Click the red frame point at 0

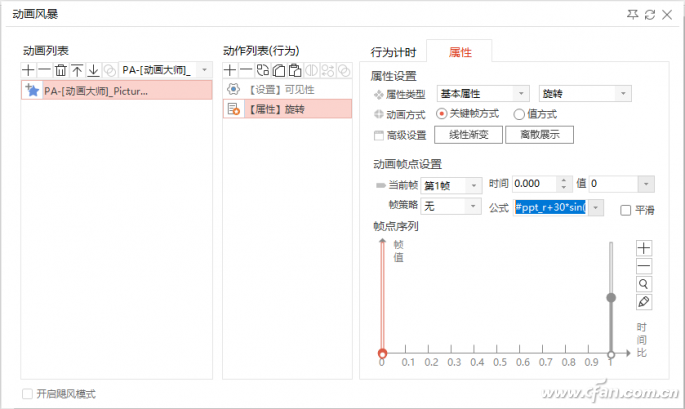coord(382,353)
